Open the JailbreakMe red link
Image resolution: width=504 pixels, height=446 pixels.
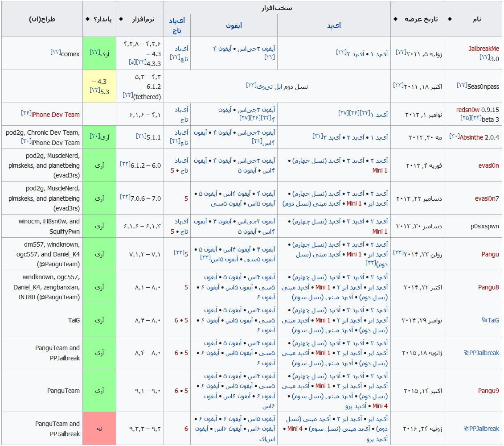click(484, 49)
